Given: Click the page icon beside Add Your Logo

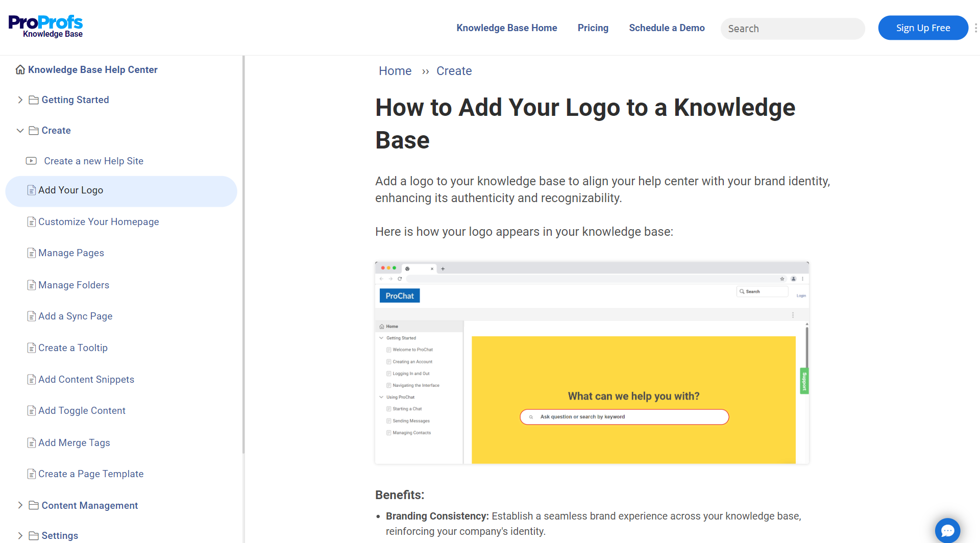Looking at the screenshot, I should coord(32,190).
